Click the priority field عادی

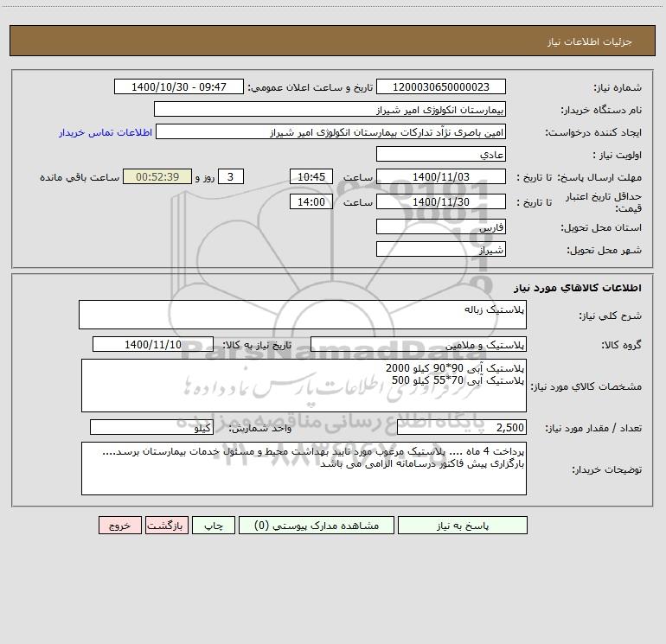tap(441, 154)
